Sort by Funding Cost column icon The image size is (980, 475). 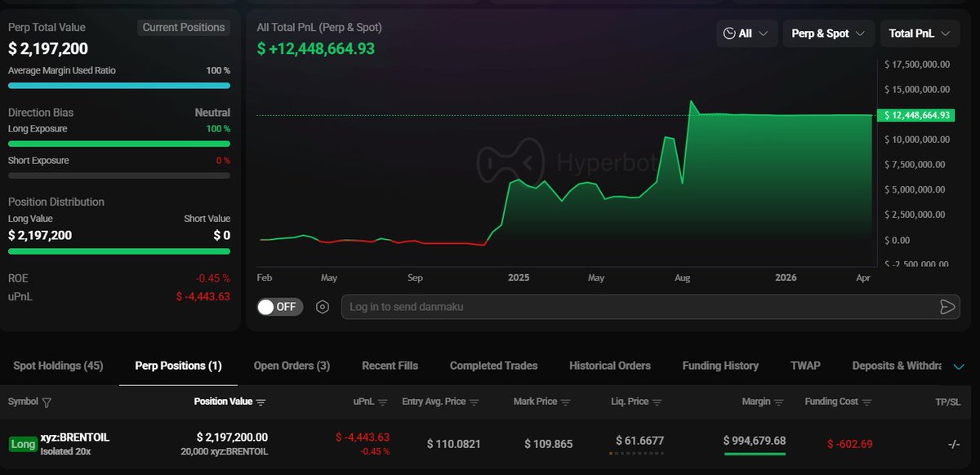866,402
